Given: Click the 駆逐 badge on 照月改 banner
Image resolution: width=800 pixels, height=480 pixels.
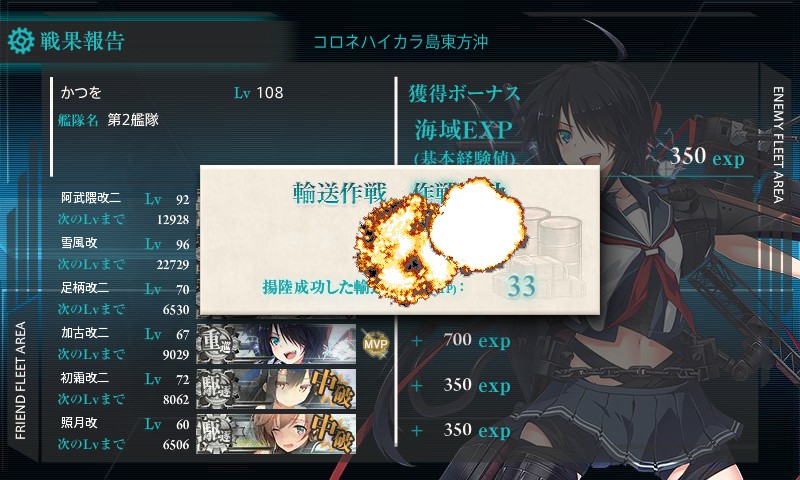Looking at the screenshot, I should tap(218, 434).
